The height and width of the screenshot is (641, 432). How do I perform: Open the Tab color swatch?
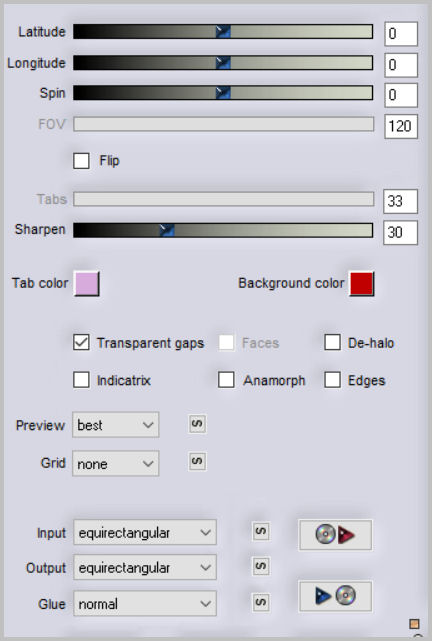[x=86, y=283]
